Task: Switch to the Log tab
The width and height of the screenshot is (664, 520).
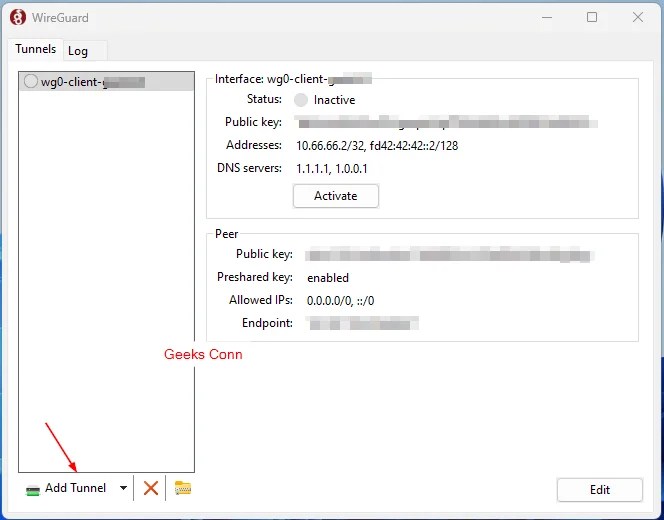Action: pyautogui.click(x=85, y=51)
